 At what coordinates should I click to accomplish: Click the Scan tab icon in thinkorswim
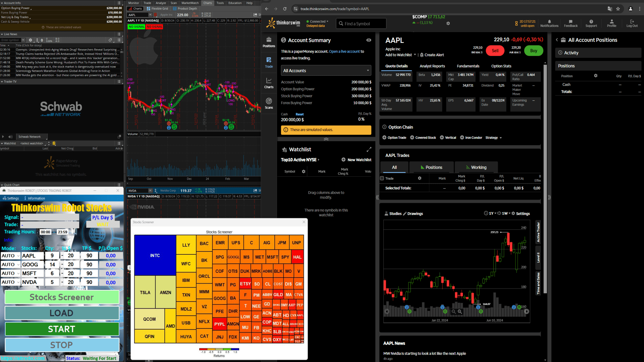174,3
